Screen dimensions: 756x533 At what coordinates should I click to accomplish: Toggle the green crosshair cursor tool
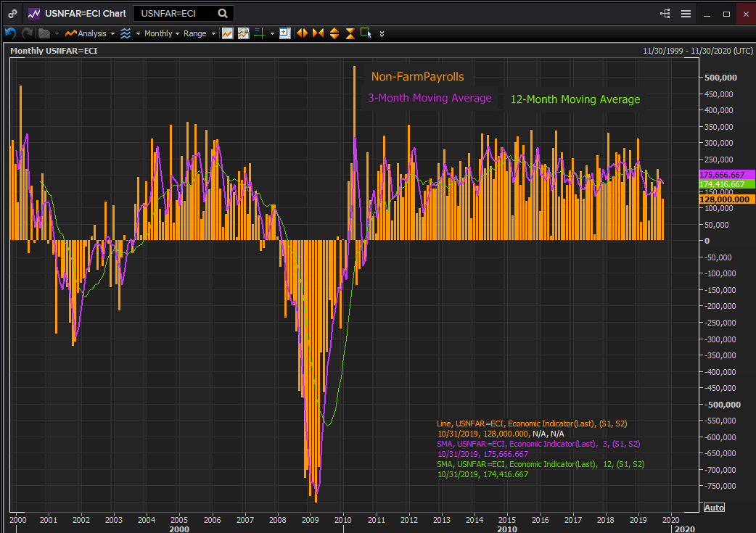click(x=259, y=33)
